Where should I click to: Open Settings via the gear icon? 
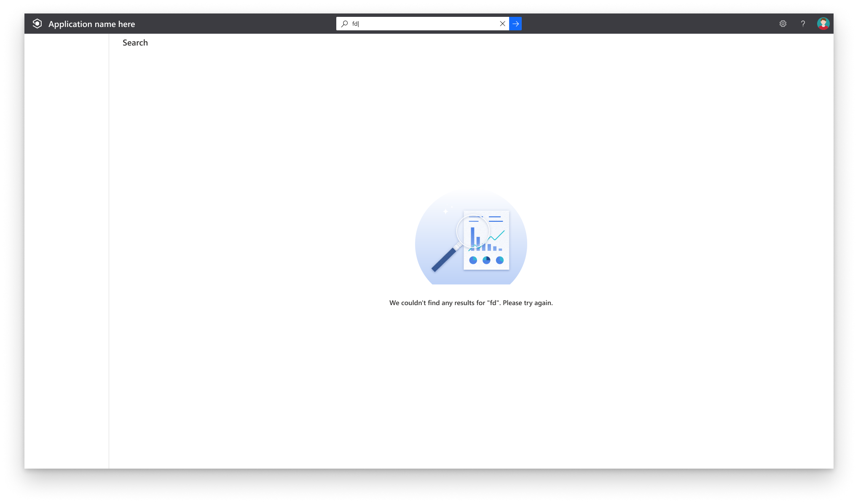coord(783,24)
